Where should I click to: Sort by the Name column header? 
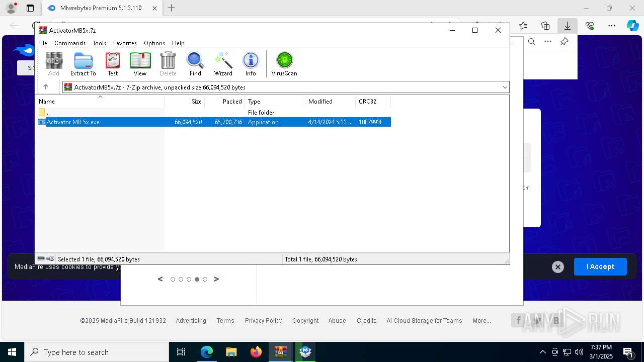[100, 102]
